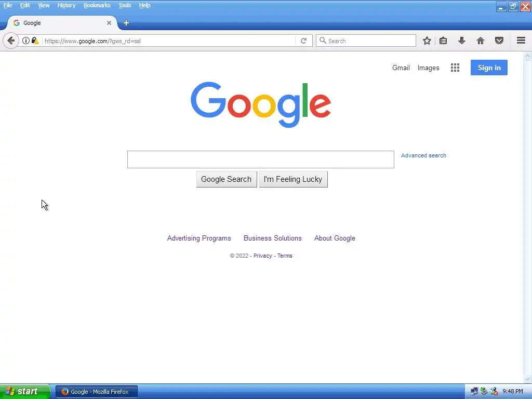Open the Edit menu
532x399 pixels.
point(25,5)
